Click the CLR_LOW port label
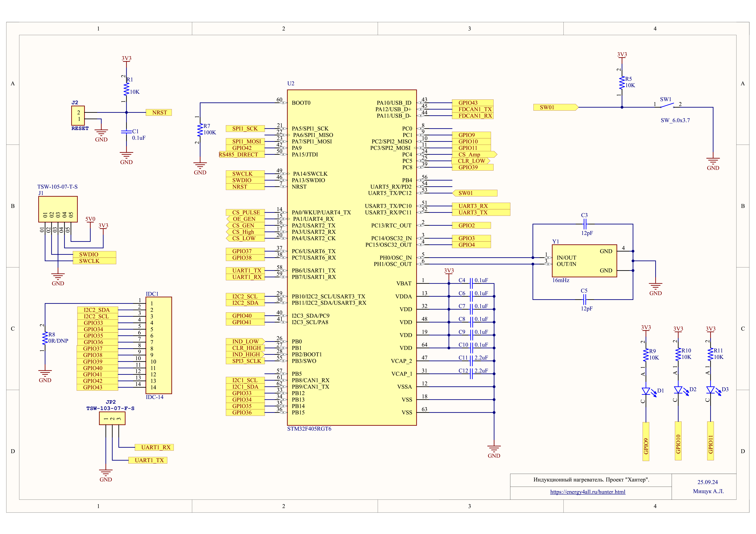Viewport: 756px width, 534px height. 471,161
